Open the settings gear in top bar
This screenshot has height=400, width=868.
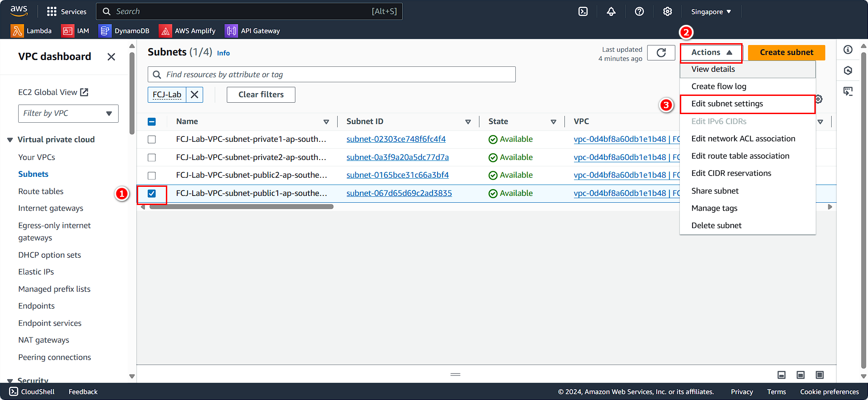pyautogui.click(x=668, y=11)
